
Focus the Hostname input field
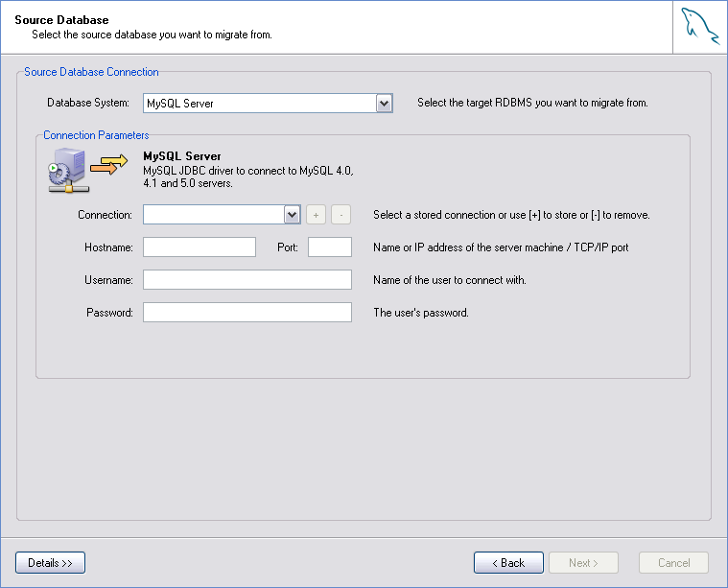tap(200, 247)
